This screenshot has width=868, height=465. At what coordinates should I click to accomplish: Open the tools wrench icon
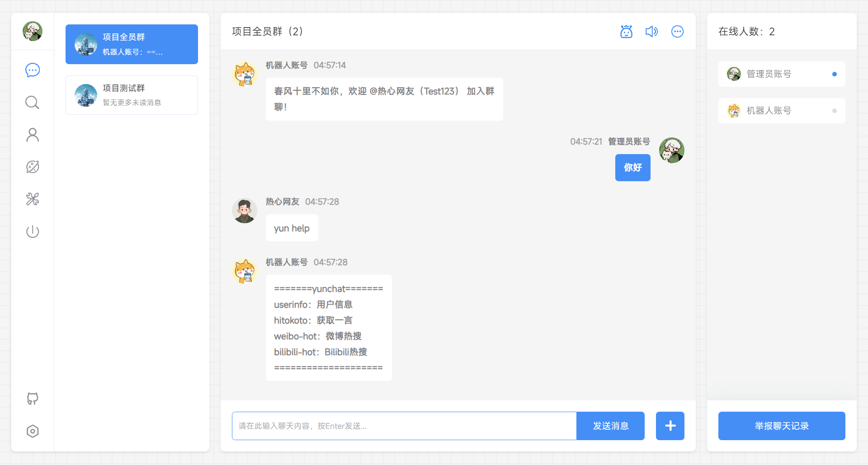(x=32, y=199)
